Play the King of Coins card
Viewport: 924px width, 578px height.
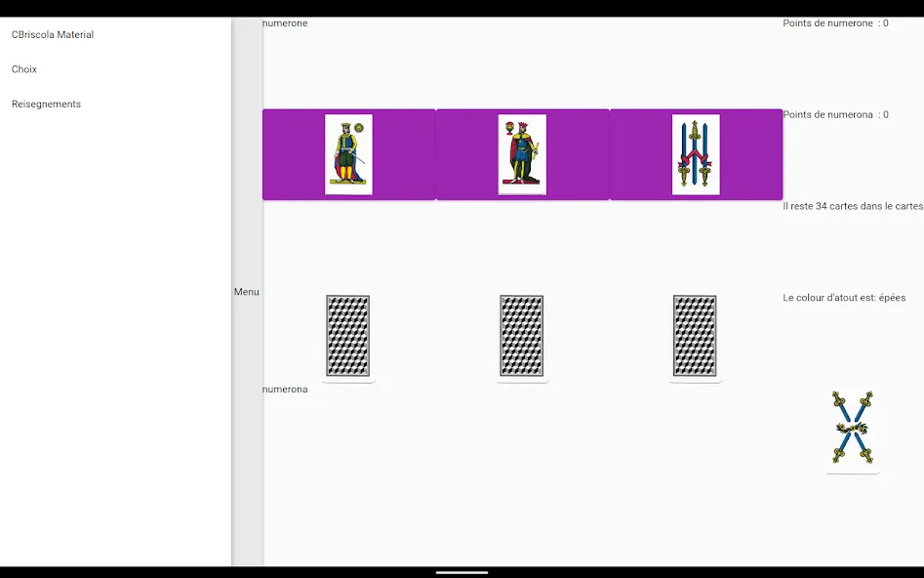[x=348, y=154]
